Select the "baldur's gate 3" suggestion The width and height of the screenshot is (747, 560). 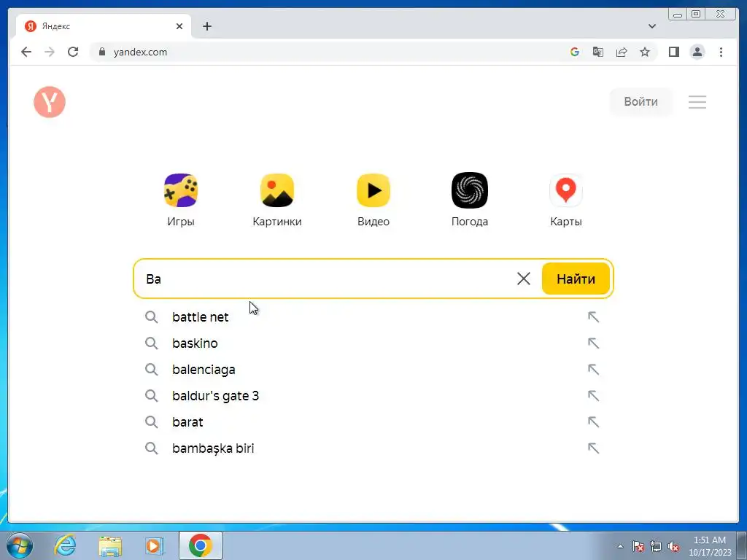point(373,396)
